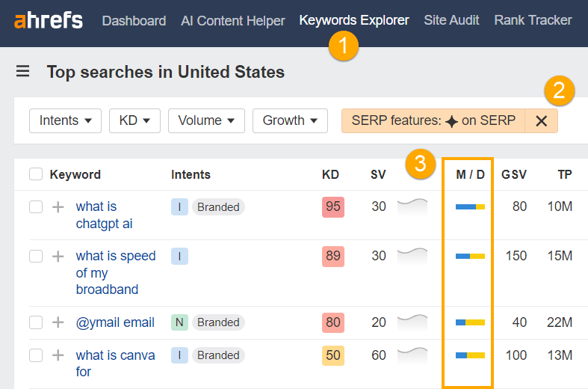Image resolution: width=588 pixels, height=389 pixels.
Task: Click plus icon next to '@ymail email'
Action: 58,322
